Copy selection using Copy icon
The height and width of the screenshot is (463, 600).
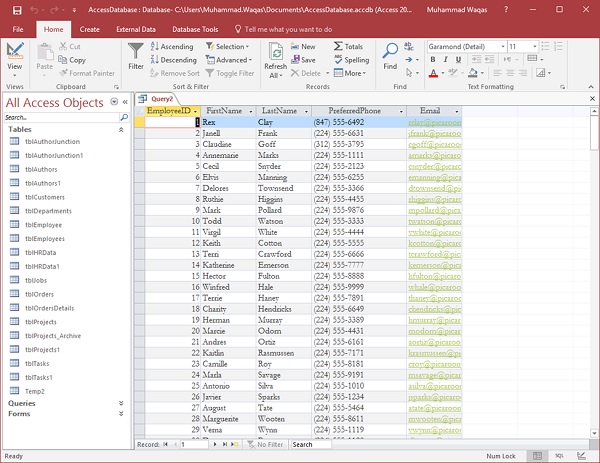(72, 60)
